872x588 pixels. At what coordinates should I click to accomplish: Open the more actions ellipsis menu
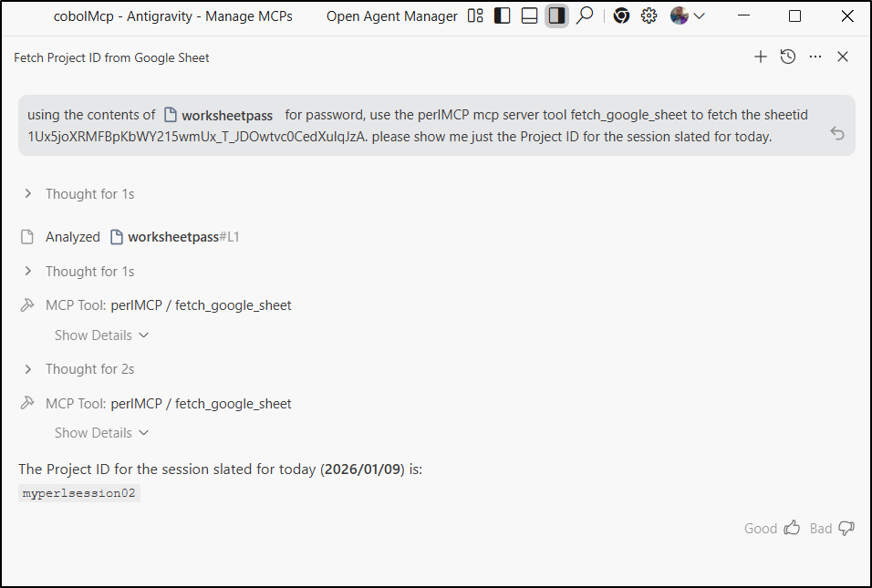click(x=815, y=57)
